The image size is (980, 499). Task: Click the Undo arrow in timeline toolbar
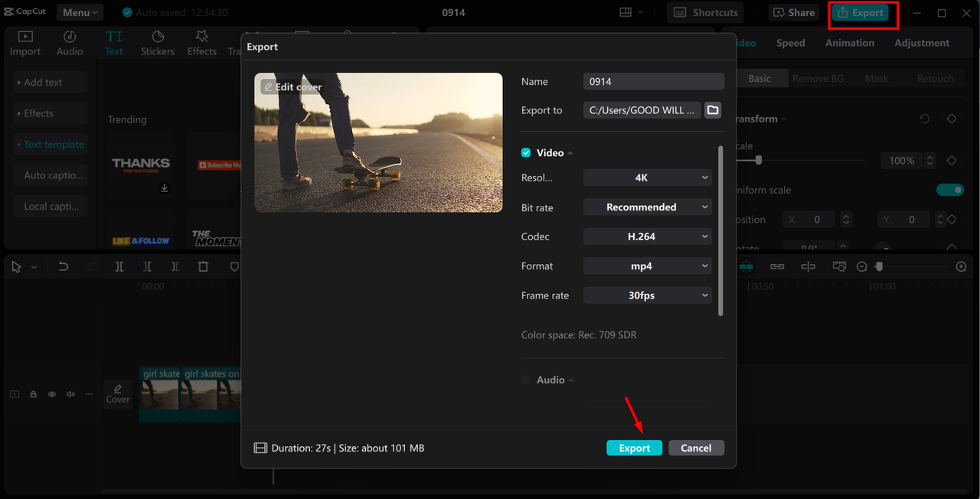(64, 266)
